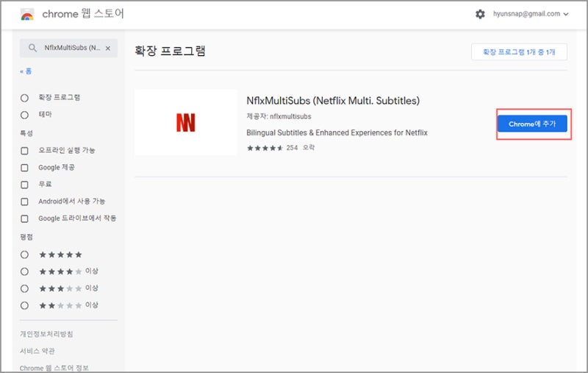The width and height of the screenshot is (588, 373).
Task: Tick the 무료 checkbox
Action: (24, 185)
